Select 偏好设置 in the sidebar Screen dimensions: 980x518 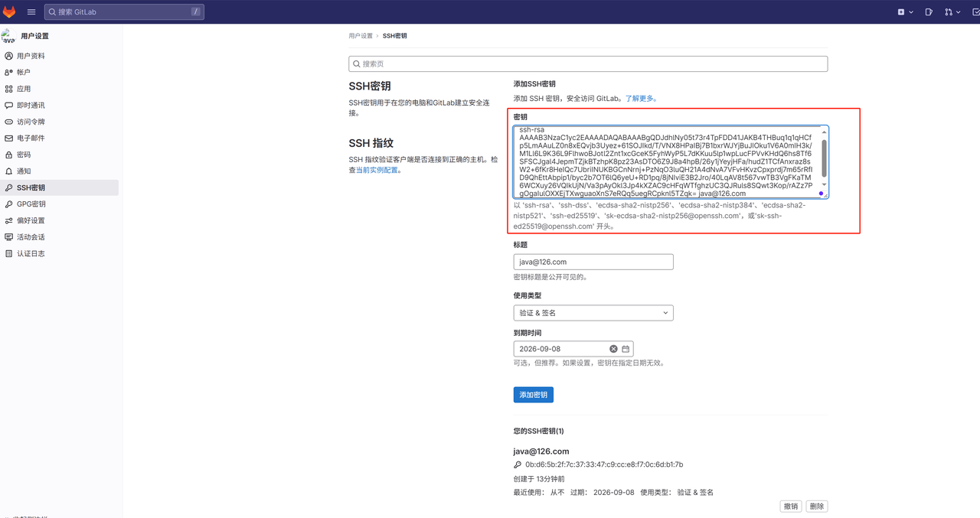pos(31,220)
